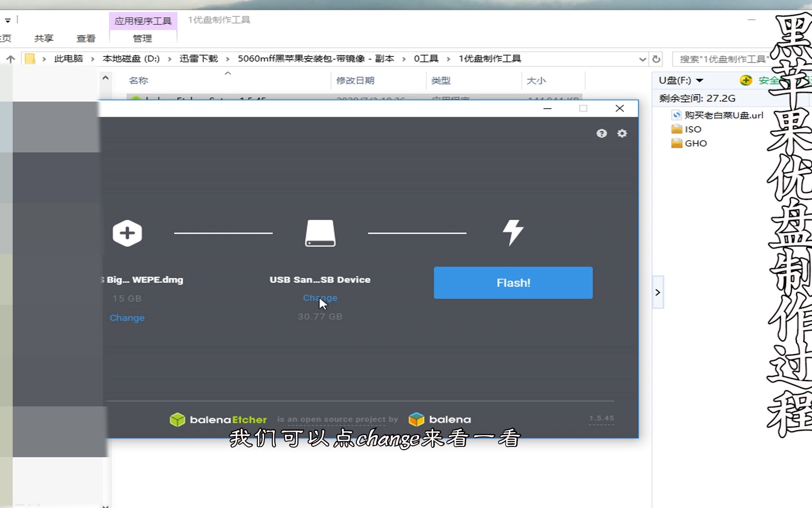Refresh the current folder view
Image resolution: width=812 pixels, height=508 pixels.
point(656,59)
